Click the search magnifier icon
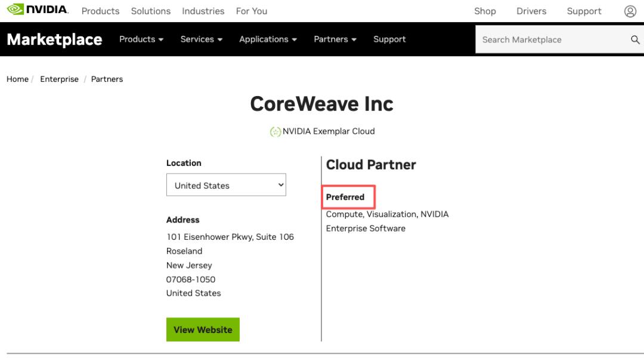 [x=635, y=39]
